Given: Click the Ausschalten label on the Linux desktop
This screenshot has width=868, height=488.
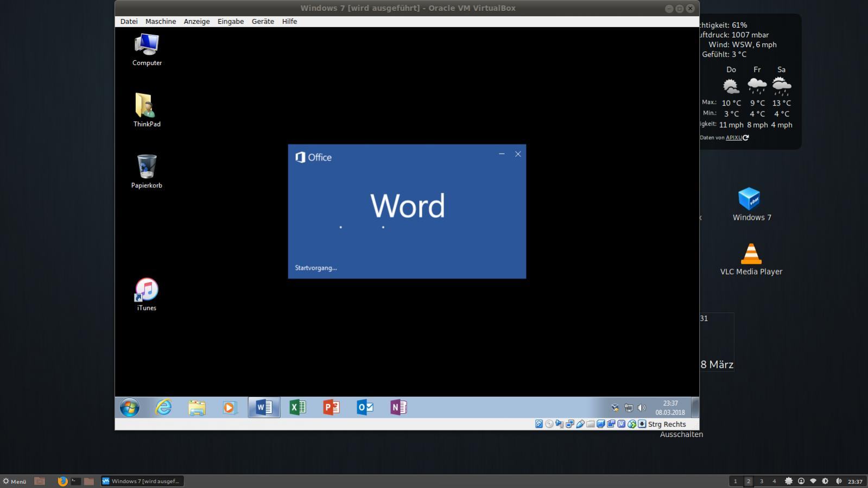Looking at the screenshot, I should (681, 434).
